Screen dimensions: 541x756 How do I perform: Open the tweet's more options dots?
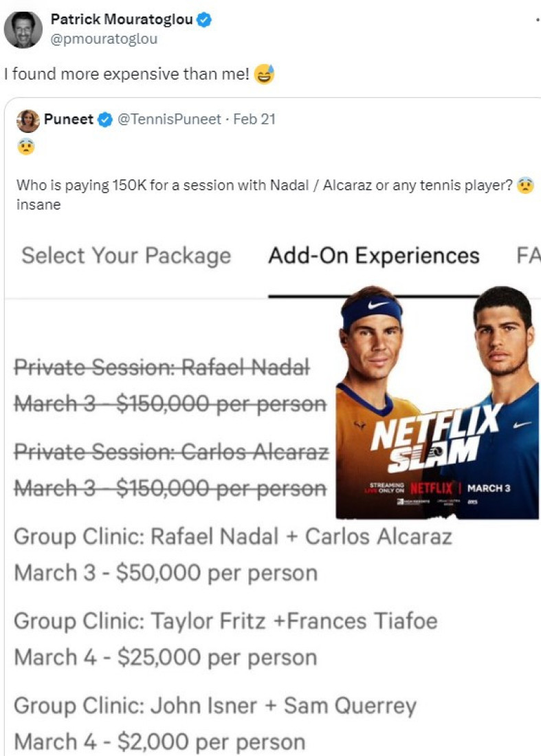click(x=537, y=21)
